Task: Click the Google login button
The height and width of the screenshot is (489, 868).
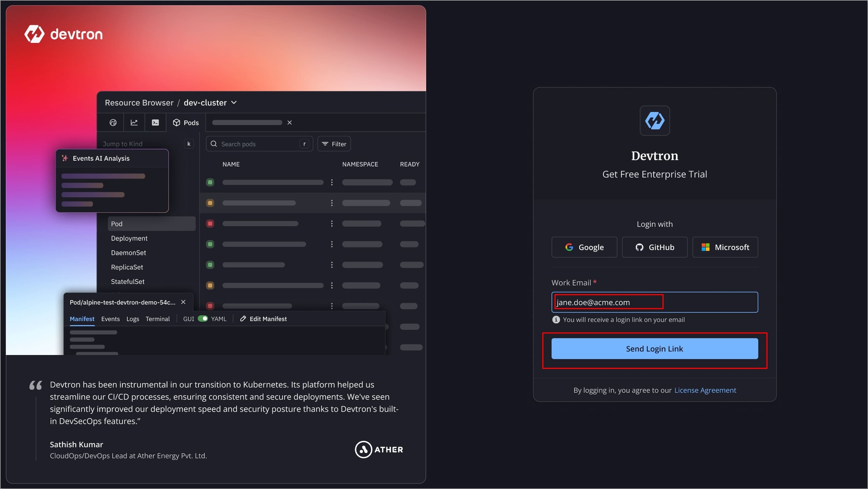Action: 584,247
